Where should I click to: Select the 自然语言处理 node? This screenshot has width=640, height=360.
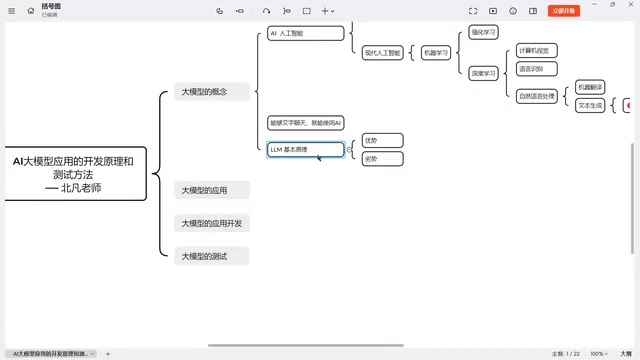click(x=537, y=96)
